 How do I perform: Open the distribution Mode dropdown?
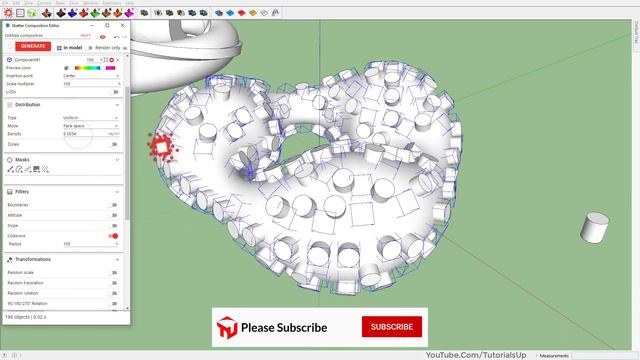(91, 126)
